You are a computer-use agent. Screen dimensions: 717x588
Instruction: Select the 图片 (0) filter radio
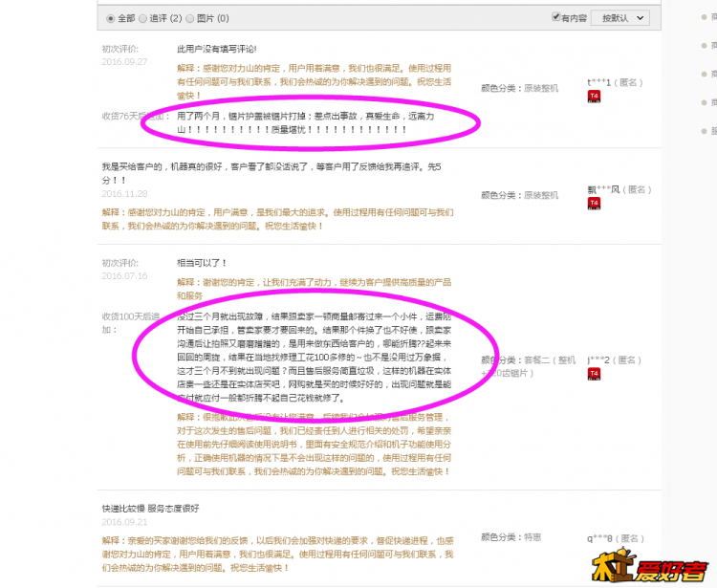click(190, 19)
